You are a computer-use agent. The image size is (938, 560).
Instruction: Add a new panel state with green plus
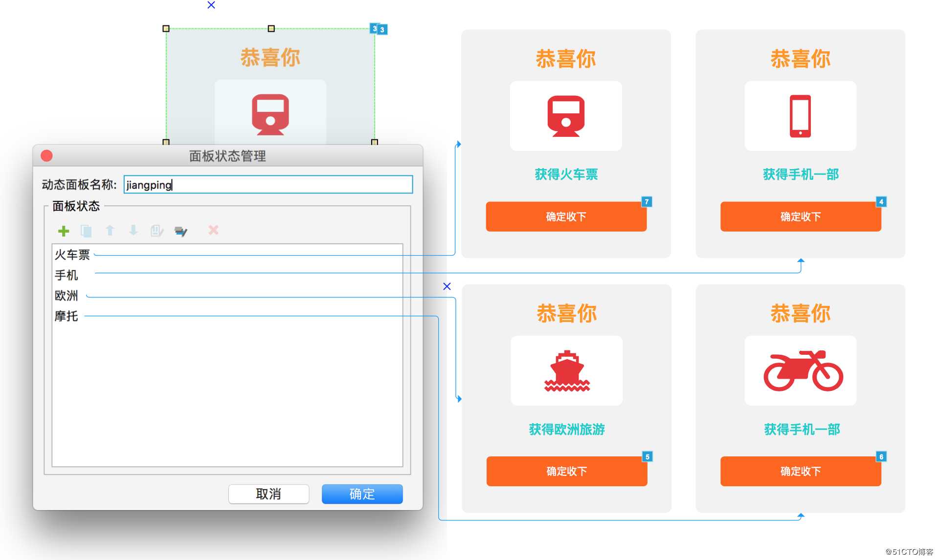(64, 231)
